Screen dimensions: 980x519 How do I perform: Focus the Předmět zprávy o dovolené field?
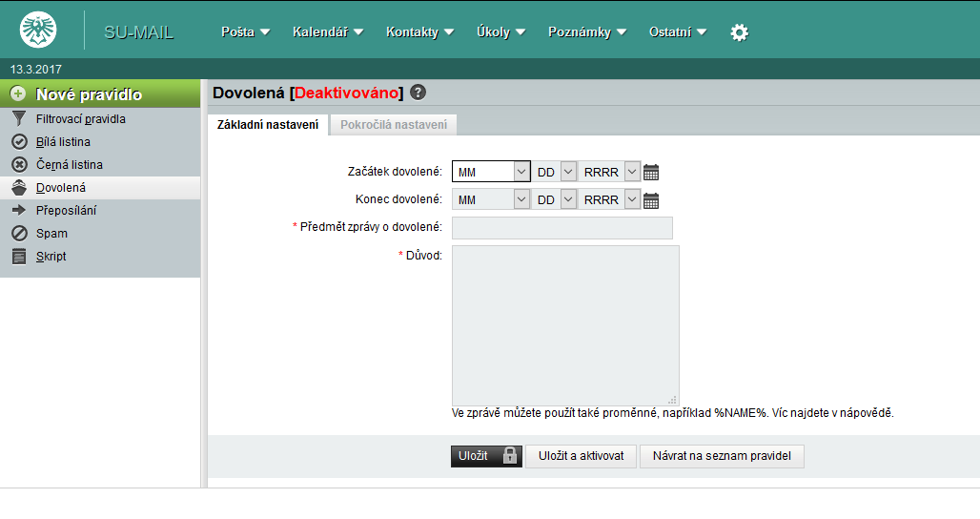point(562,228)
